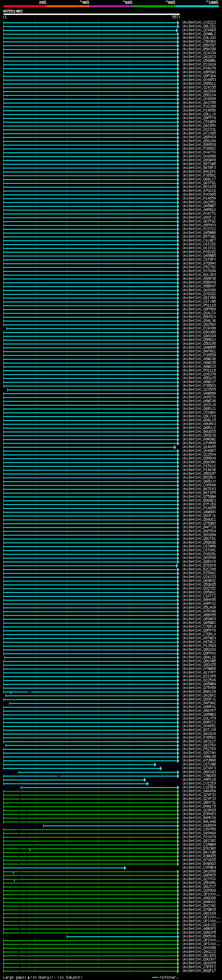Click the red 20% identity legend segment
Image resolution: width=222 pixels, height=980 pixels.
pos(25,6)
